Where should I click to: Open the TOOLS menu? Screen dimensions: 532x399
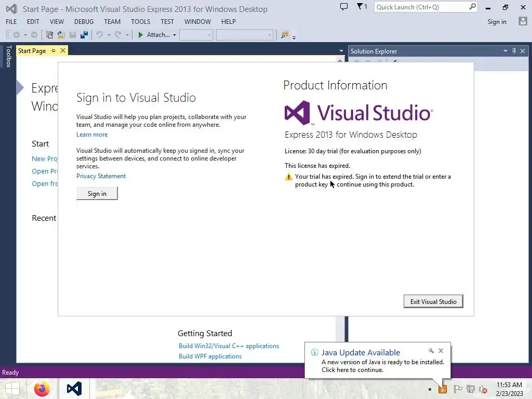[140, 21]
